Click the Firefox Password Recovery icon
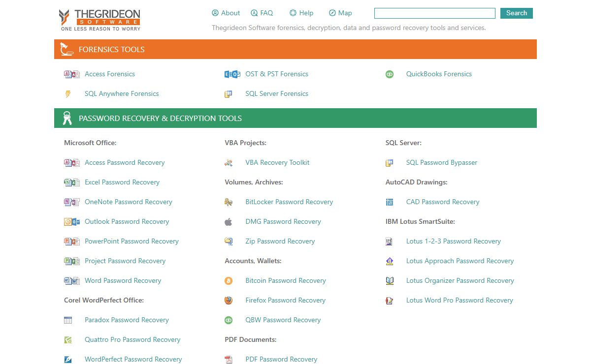The width and height of the screenshot is (591, 364). (229, 301)
